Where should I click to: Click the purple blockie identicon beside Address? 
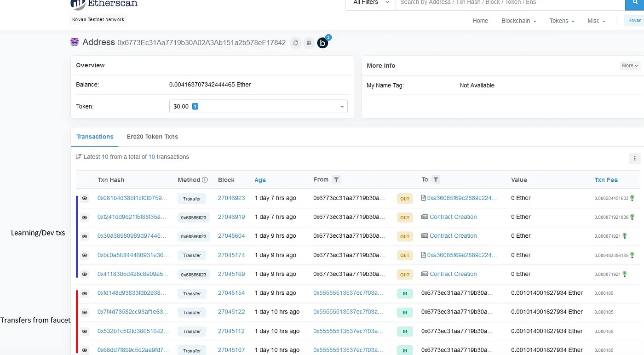coord(75,42)
